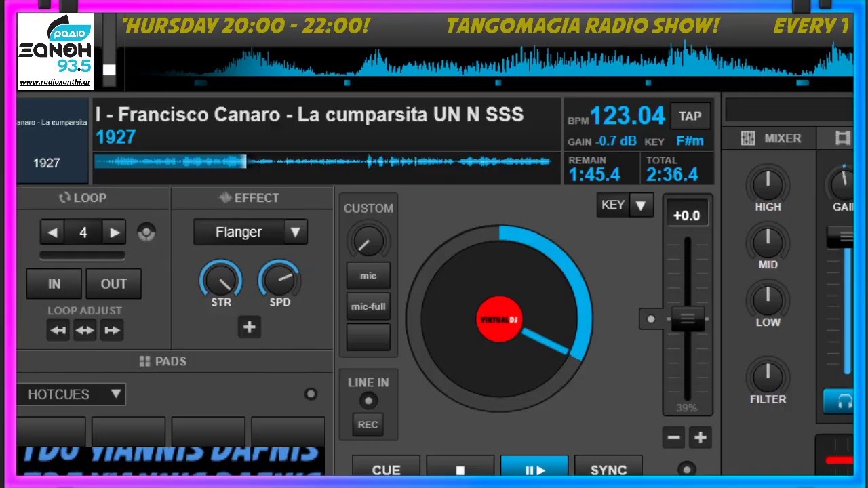Viewport: 868px width, 488px height.
Task: Toggle headphone cue button
Action: coord(840,401)
